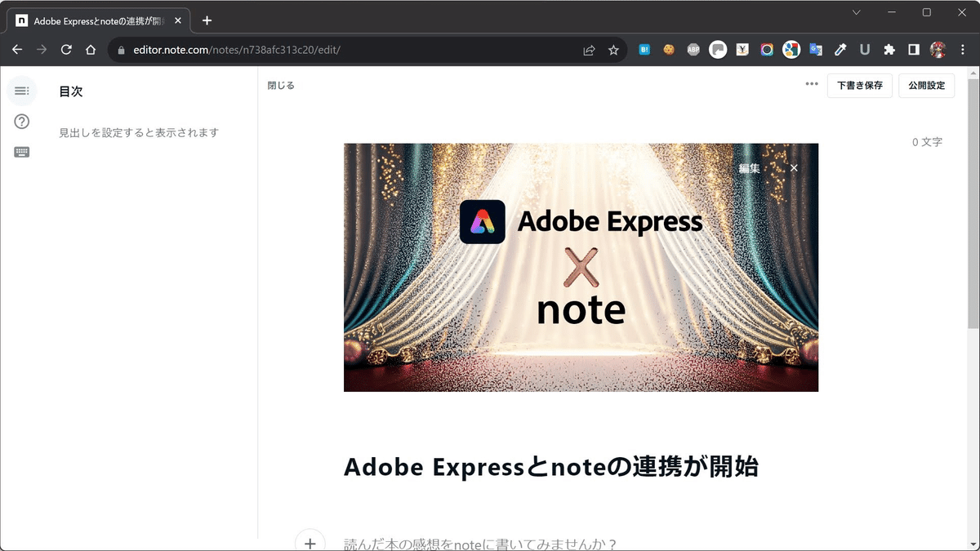Click the 下書き保存 button

tap(859, 86)
